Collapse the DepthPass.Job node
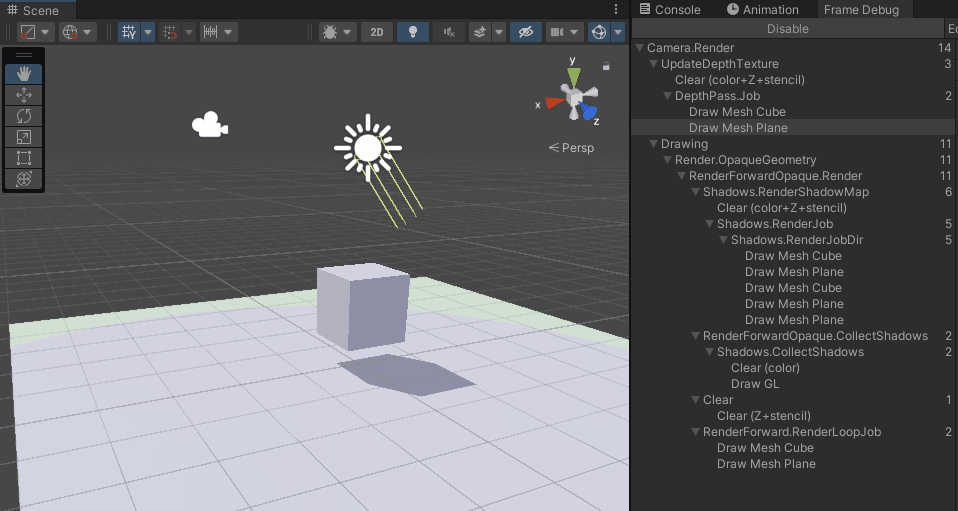Image resolution: width=958 pixels, height=511 pixels. pos(667,96)
